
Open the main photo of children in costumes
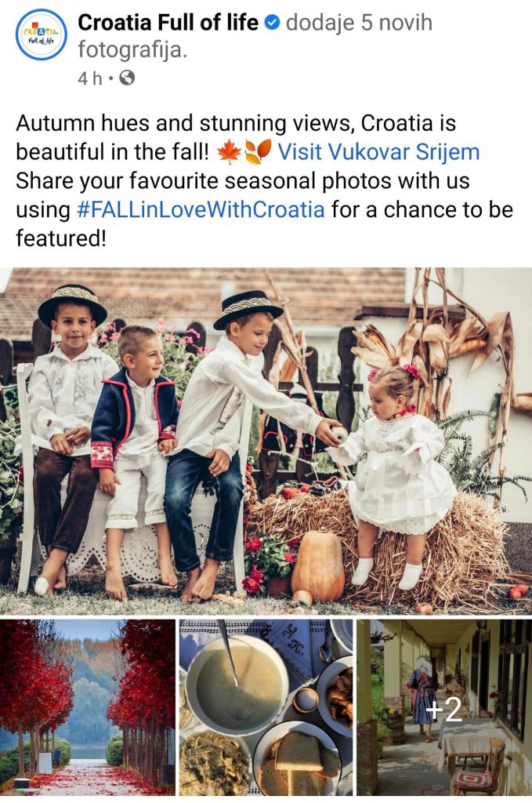coord(266,441)
